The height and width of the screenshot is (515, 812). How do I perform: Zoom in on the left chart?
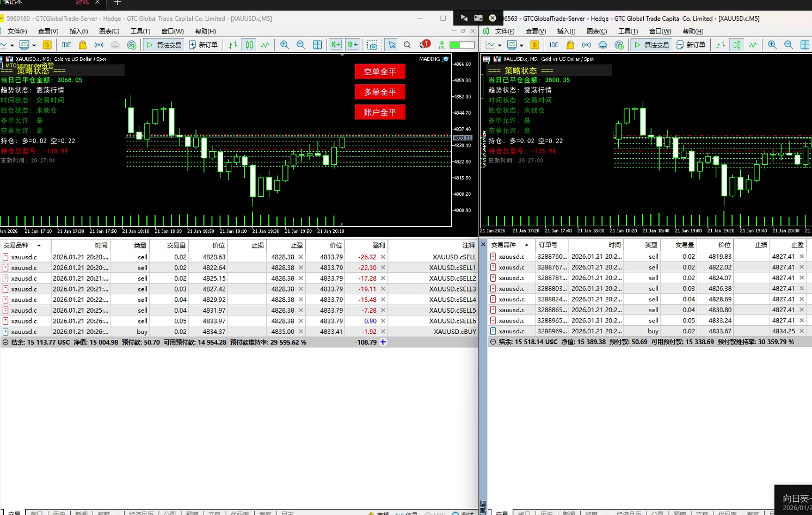[x=285, y=45]
